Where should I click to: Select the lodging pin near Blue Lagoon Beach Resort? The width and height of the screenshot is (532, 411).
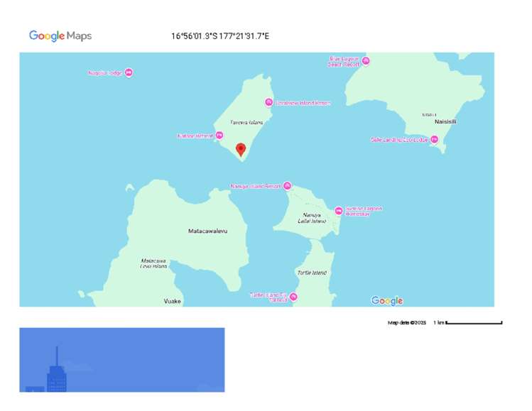(x=365, y=61)
